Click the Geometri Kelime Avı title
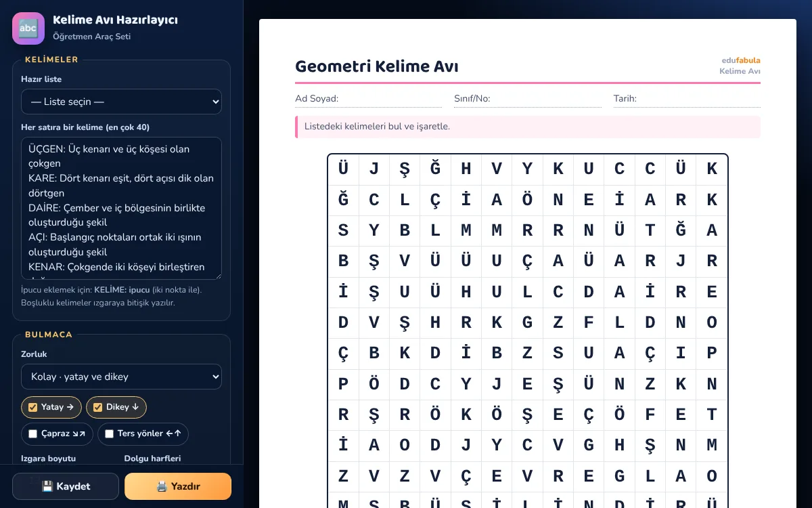812x508 pixels. (x=377, y=66)
